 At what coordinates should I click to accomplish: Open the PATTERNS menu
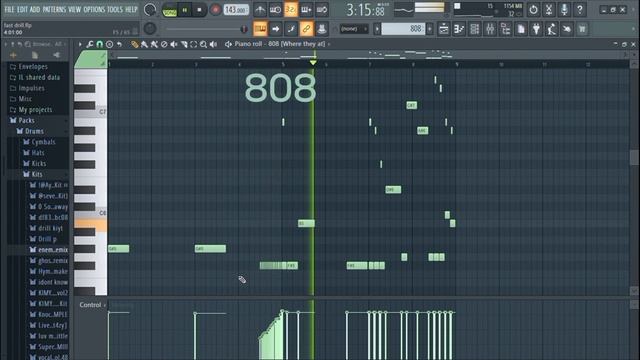[54, 9]
